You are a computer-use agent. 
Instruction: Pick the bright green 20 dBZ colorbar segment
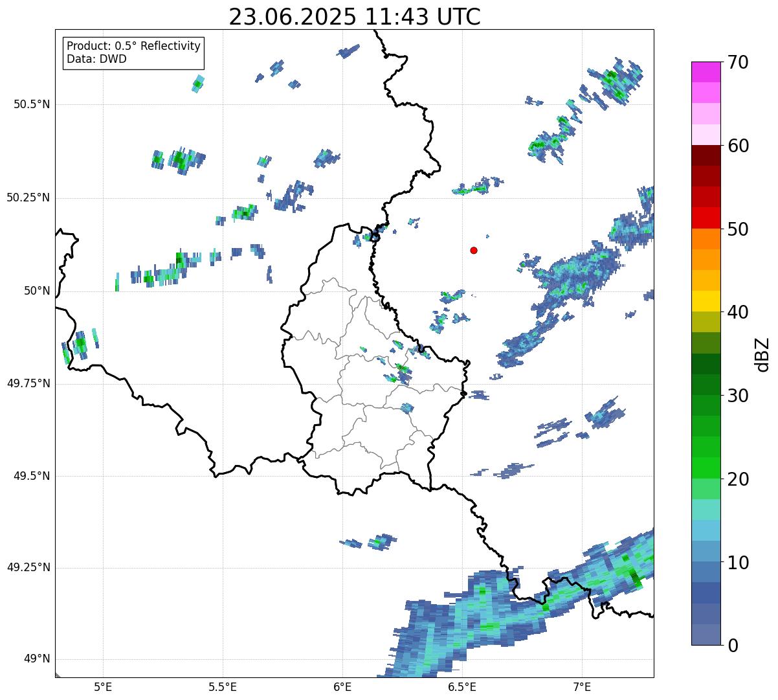[706, 468]
